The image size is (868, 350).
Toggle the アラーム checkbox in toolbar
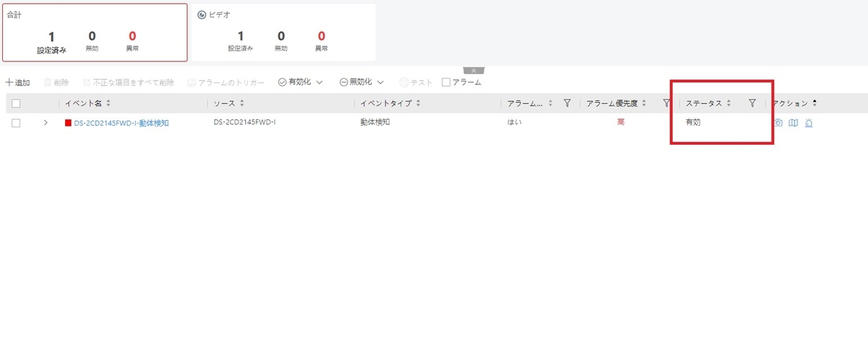point(446,82)
